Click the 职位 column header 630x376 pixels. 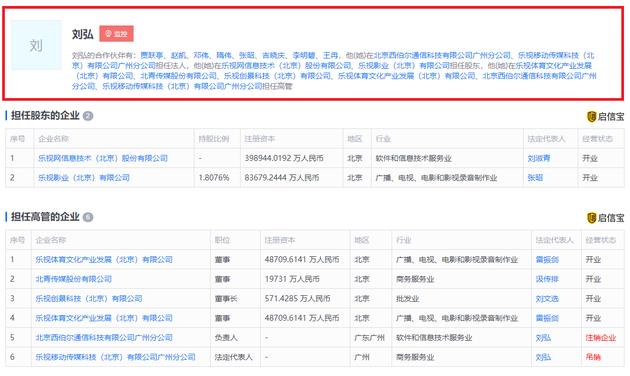222,240
